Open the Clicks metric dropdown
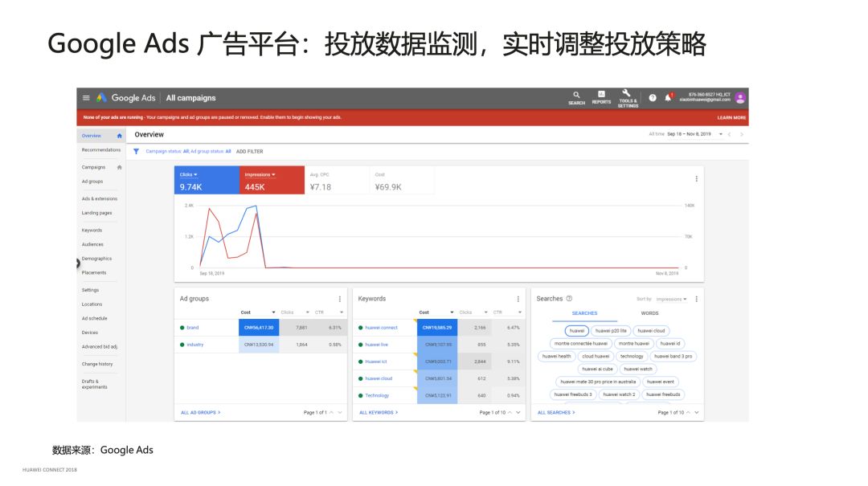Viewport: 868px width, 486px height. [x=189, y=174]
